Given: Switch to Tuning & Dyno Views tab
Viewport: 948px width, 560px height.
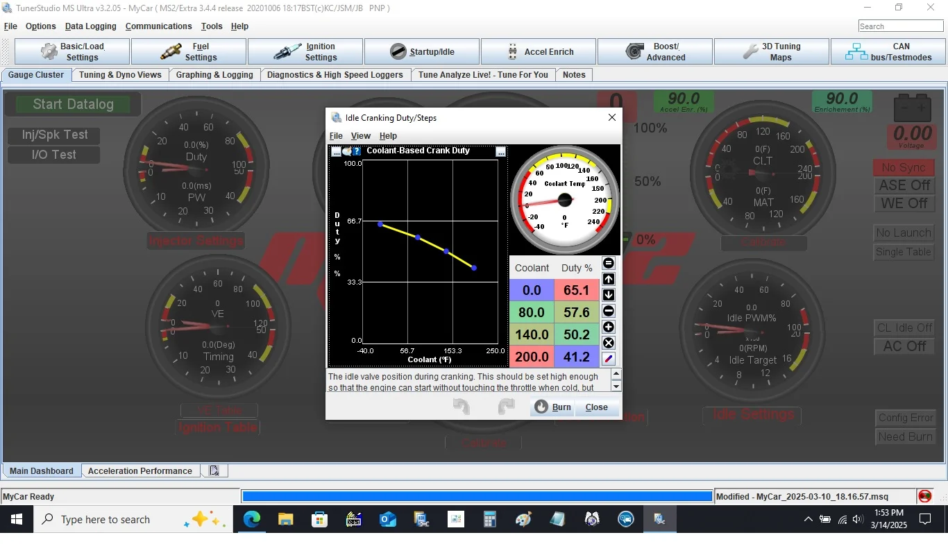Looking at the screenshot, I should coord(120,75).
